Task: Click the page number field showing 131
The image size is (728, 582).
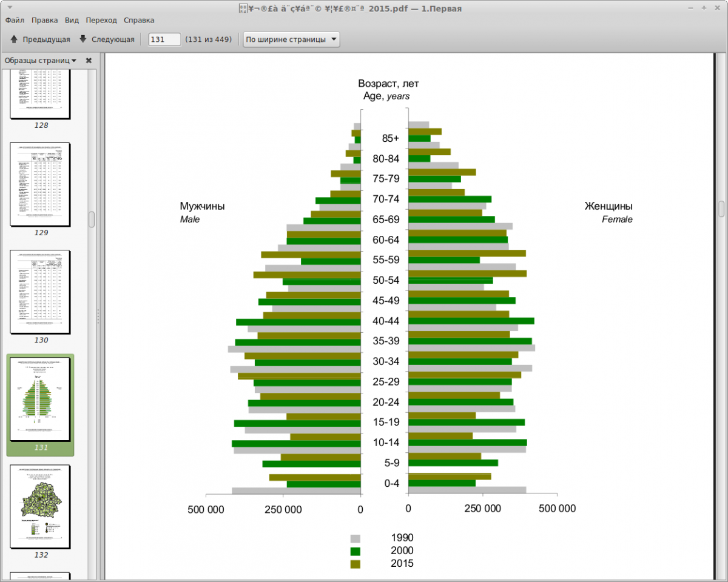Action: pos(165,39)
